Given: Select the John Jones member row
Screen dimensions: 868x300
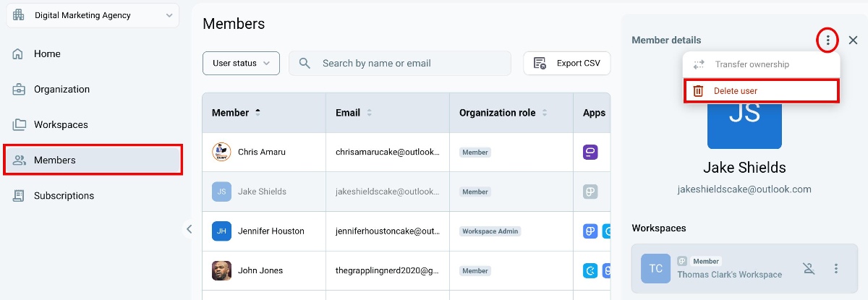Looking at the screenshot, I should point(406,271).
